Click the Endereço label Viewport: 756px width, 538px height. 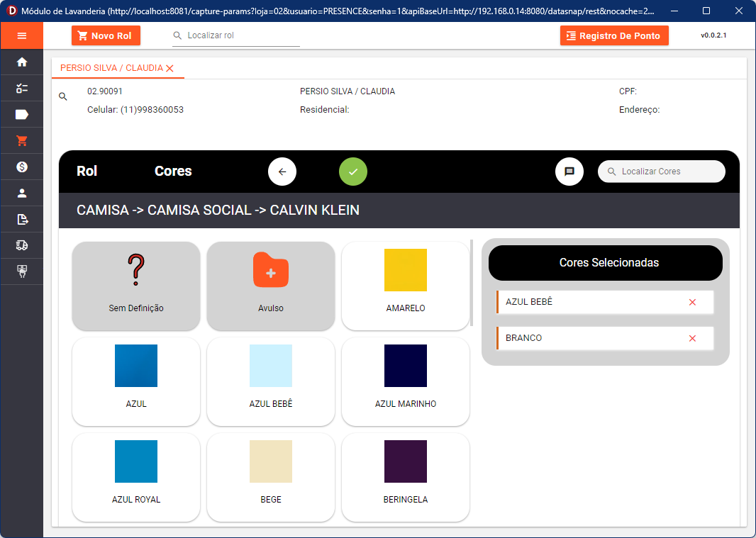(x=639, y=110)
